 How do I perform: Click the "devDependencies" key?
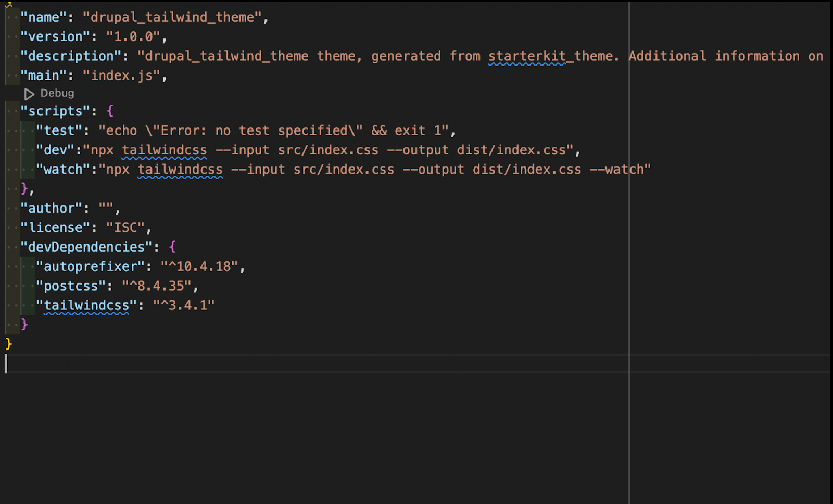coord(86,247)
